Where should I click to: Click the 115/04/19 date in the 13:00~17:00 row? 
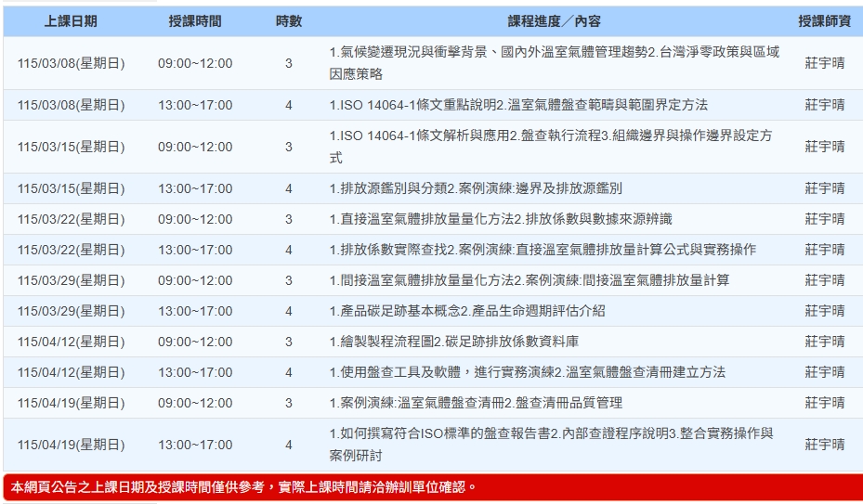[x=71, y=445]
